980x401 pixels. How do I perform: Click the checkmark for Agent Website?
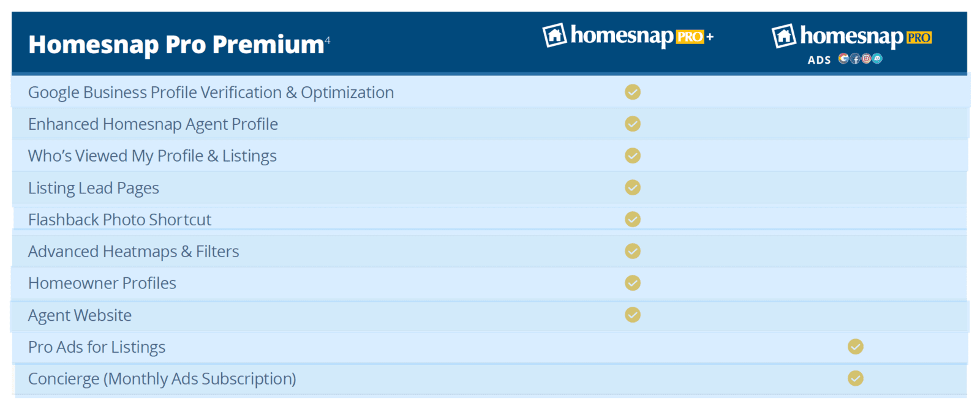(x=633, y=315)
